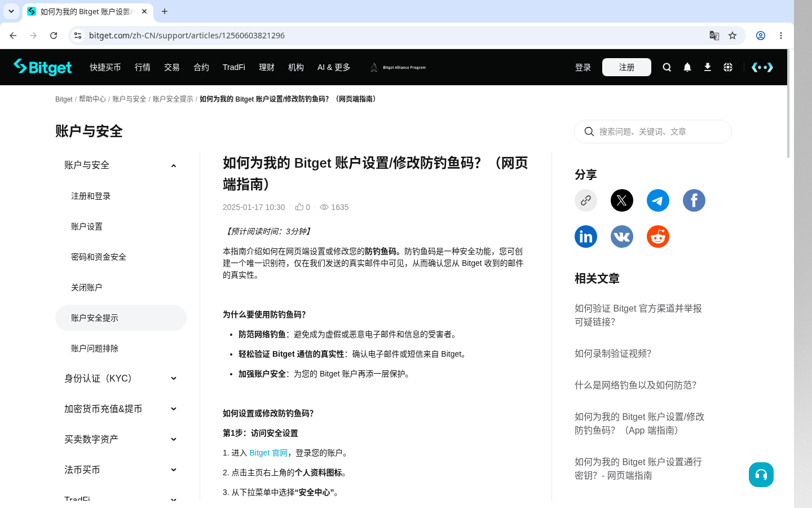Expand the 加密货币充值&提币 section
Image resolution: width=812 pixels, height=508 pixels.
(x=174, y=409)
